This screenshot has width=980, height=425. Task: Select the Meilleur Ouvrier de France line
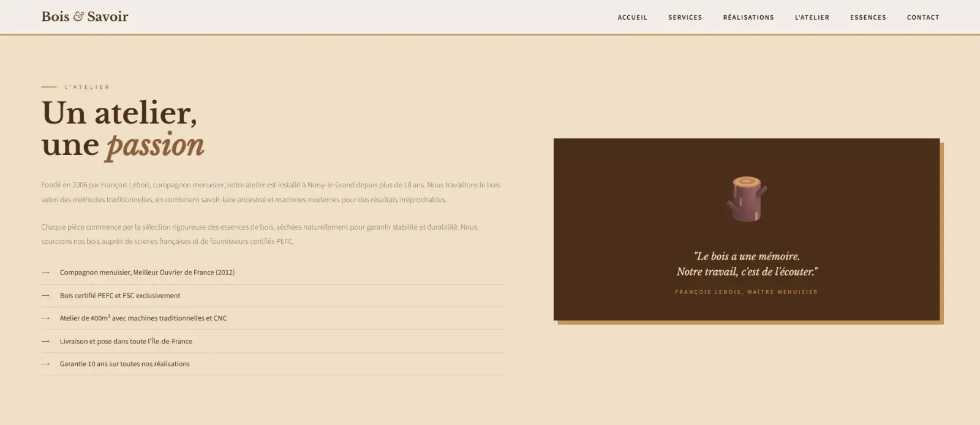pyautogui.click(x=147, y=273)
